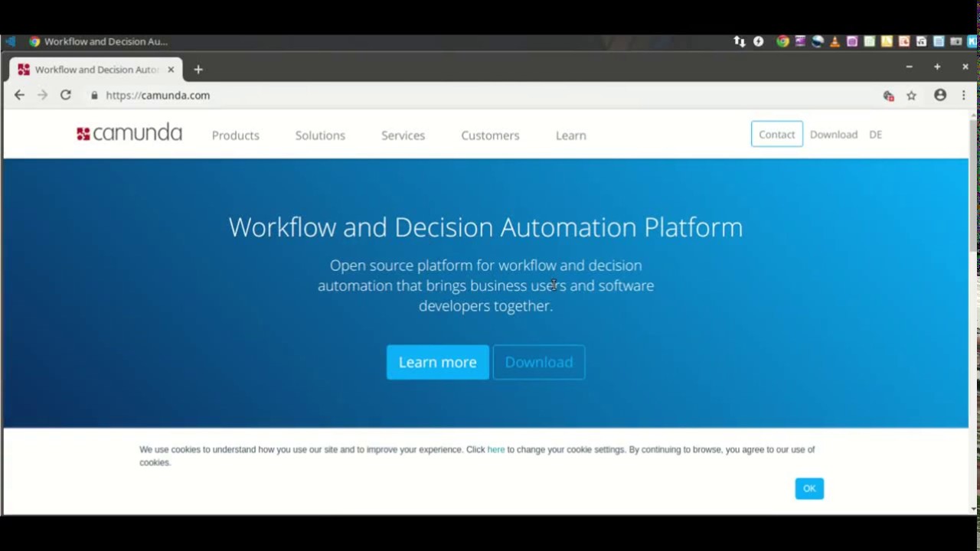
Task: Close the Workflow and Decision tab
Action: tap(171, 70)
